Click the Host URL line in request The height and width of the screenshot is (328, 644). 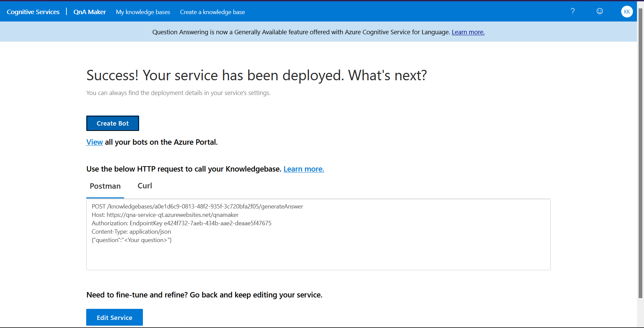tap(165, 215)
